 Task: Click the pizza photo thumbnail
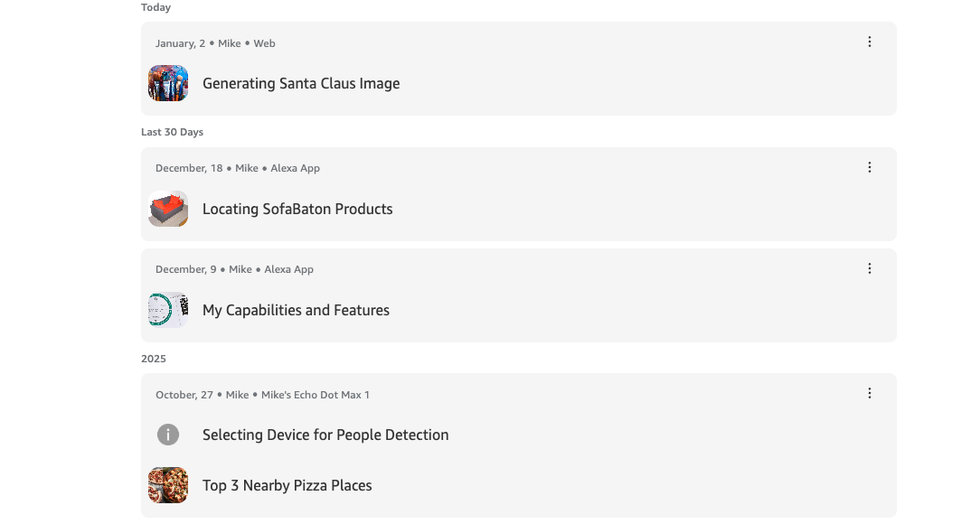point(168,485)
